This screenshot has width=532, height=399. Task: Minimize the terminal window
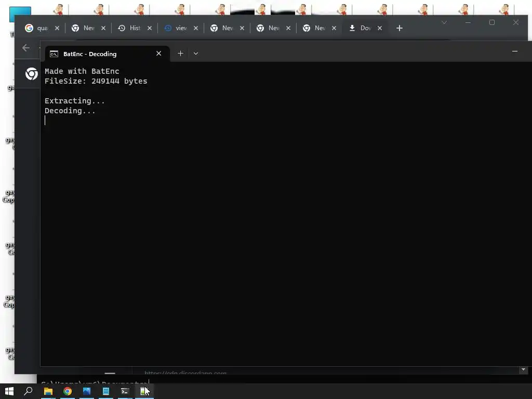(x=515, y=51)
